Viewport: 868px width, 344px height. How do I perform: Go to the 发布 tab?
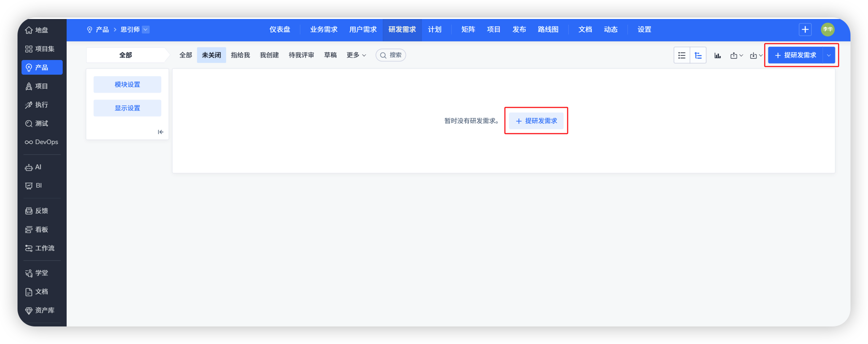(x=519, y=30)
